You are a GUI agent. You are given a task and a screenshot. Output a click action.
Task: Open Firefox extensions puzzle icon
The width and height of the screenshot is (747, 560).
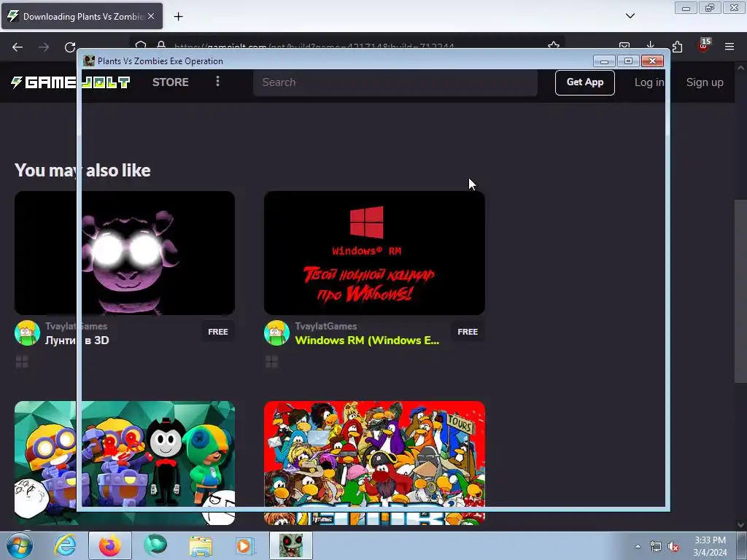pos(677,47)
